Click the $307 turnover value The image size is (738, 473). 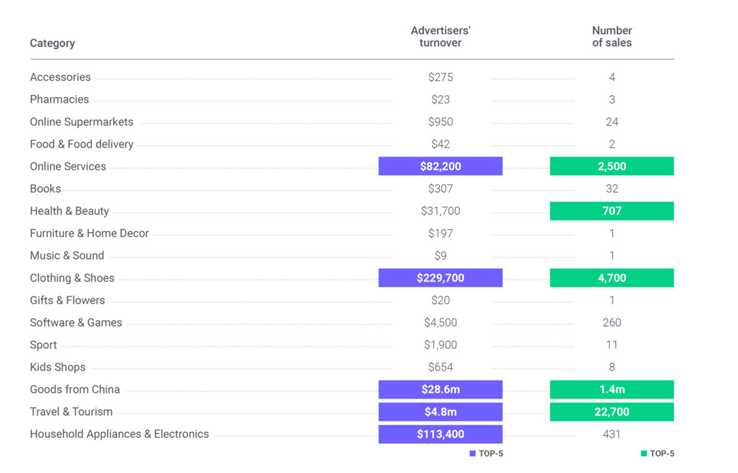441,189
